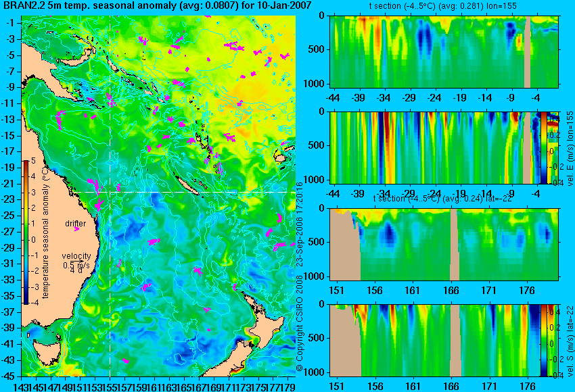Click the 'drifter' legend label
575x392 pixels.
(x=76, y=224)
